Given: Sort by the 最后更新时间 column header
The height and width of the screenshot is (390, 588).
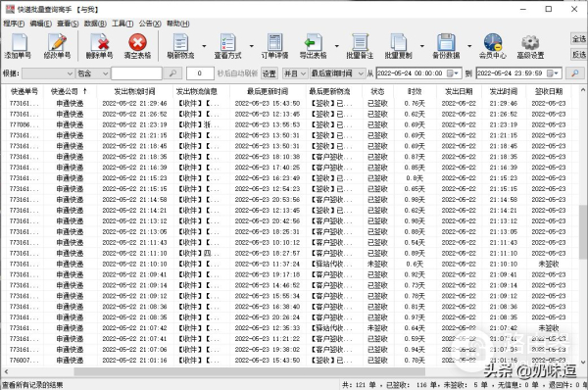Looking at the screenshot, I should [x=268, y=91].
